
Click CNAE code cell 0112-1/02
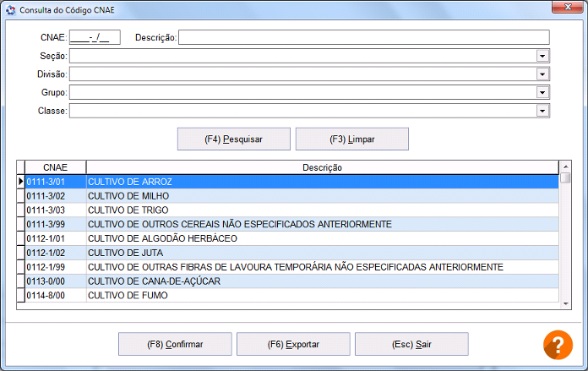(x=56, y=253)
